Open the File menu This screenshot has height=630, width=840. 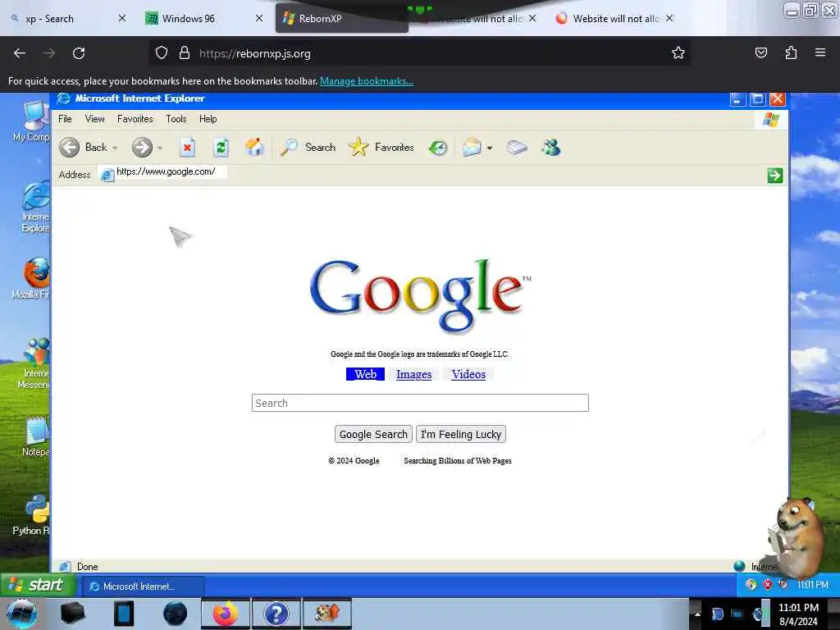point(65,119)
